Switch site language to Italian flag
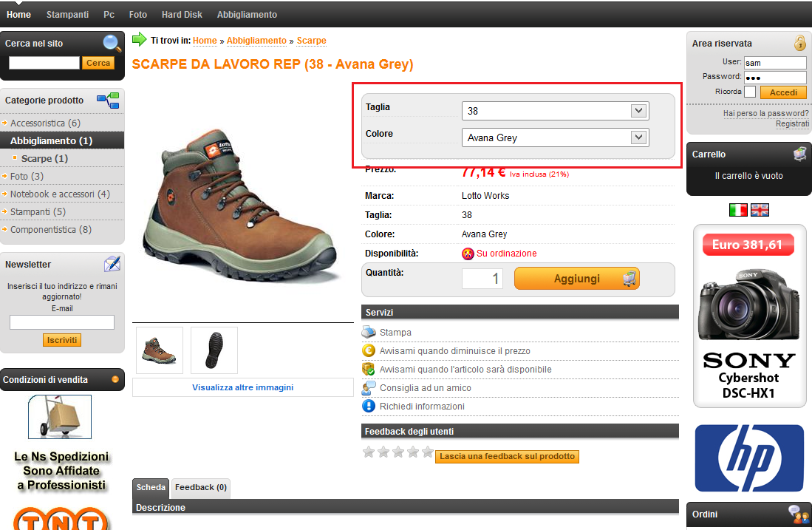The width and height of the screenshot is (812, 530). (x=738, y=210)
